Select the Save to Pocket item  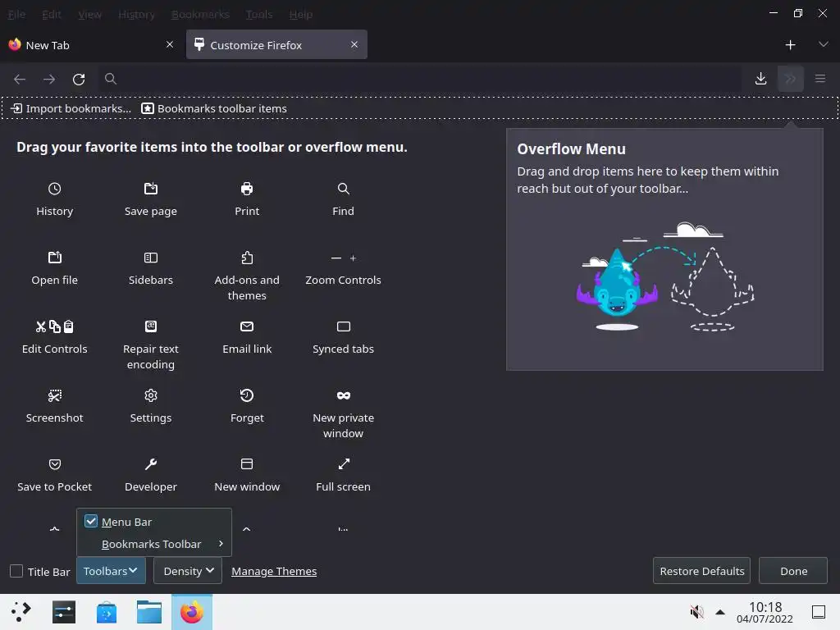[x=54, y=475]
